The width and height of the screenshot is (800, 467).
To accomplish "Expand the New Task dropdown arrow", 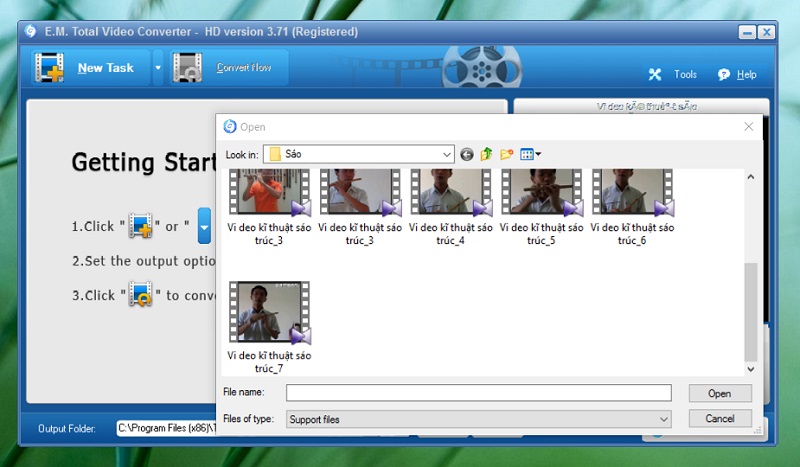I will (157, 69).
